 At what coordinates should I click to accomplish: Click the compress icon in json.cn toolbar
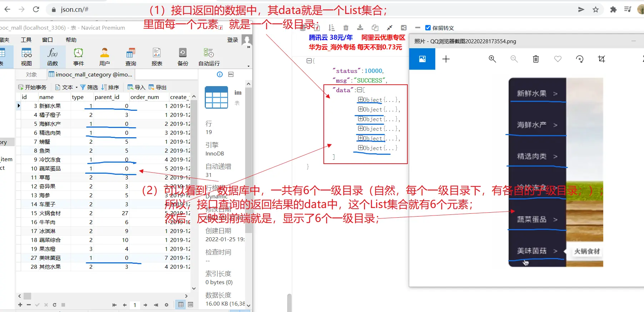(390, 28)
